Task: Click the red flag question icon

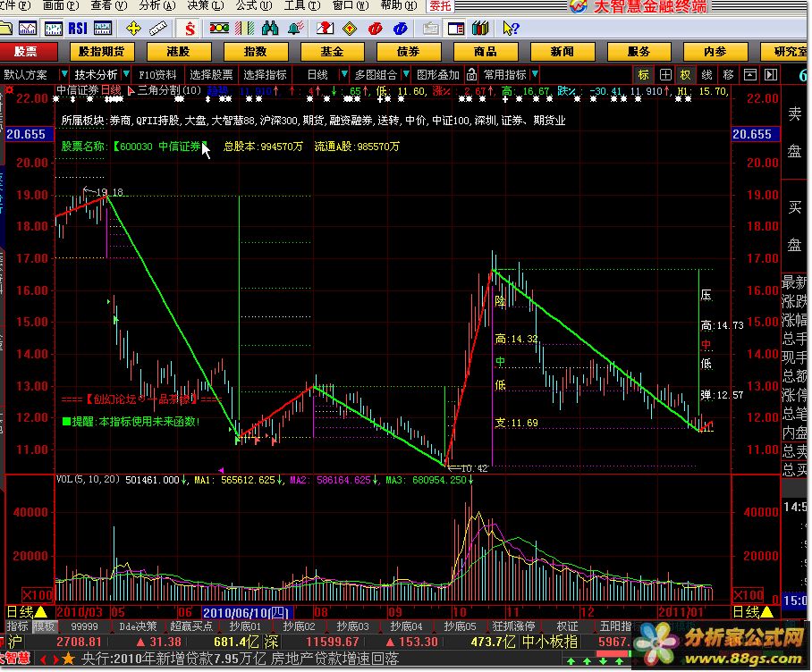Action: [x=325, y=28]
